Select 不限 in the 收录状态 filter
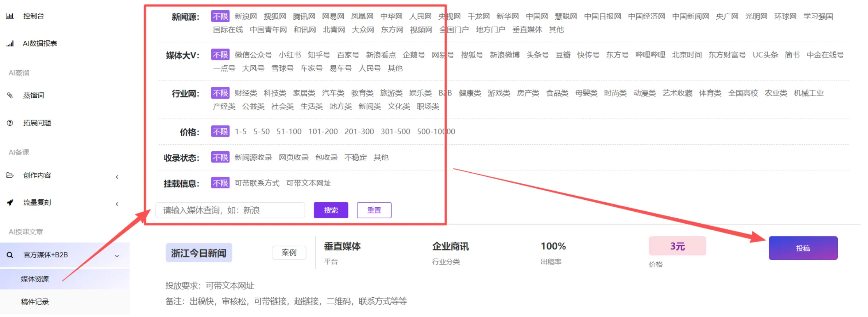 (x=220, y=157)
